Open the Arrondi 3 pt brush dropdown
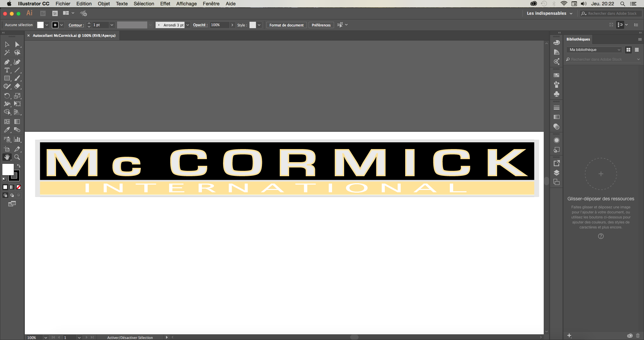Viewport: 644px width, 340px height. [187, 25]
